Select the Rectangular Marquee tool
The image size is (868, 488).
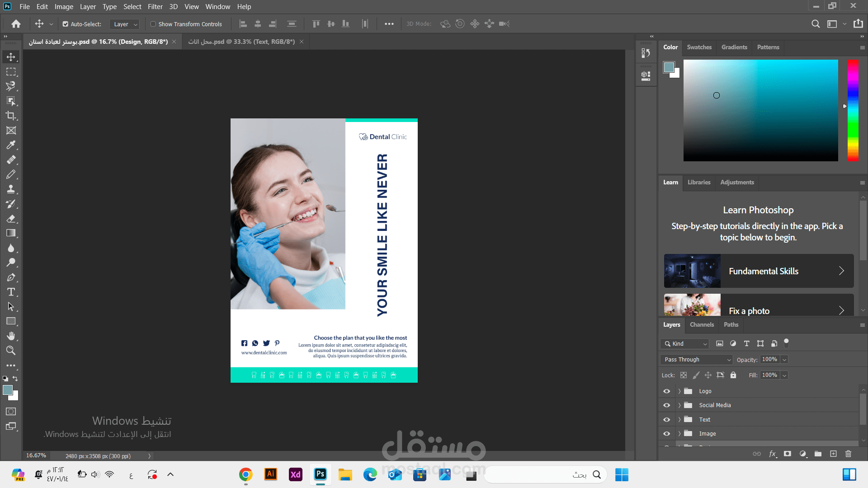pyautogui.click(x=11, y=72)
